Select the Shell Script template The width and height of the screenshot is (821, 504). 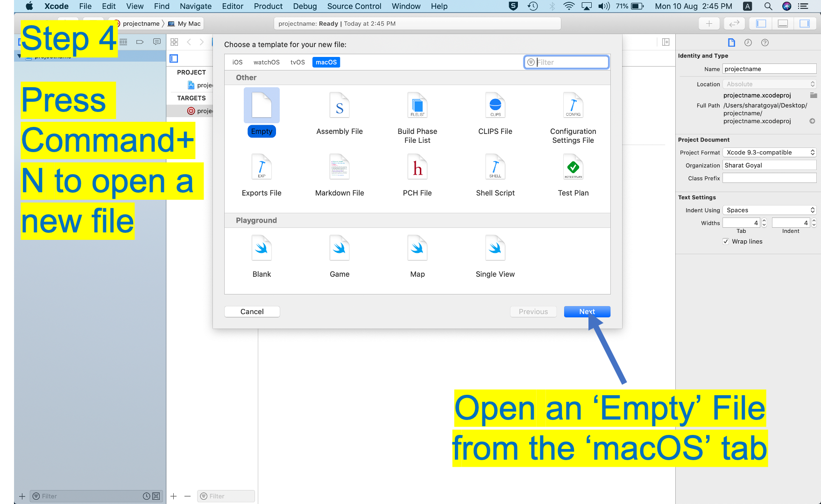tap(495, 175)
